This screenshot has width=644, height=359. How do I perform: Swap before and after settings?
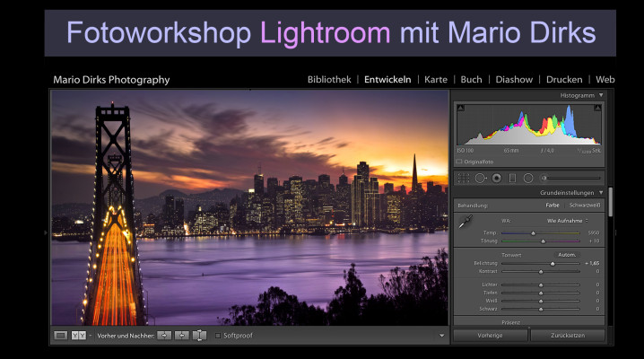199,336
